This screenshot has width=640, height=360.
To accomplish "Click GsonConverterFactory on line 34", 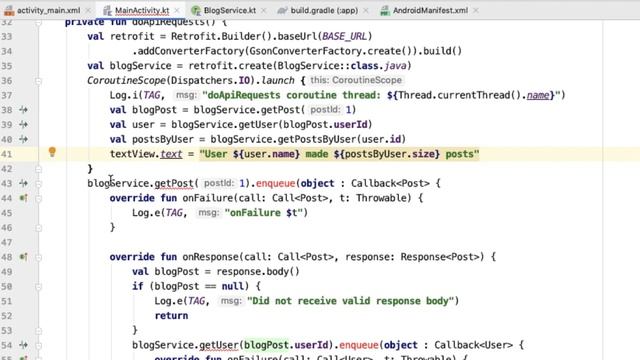I will tap(305, 51).
